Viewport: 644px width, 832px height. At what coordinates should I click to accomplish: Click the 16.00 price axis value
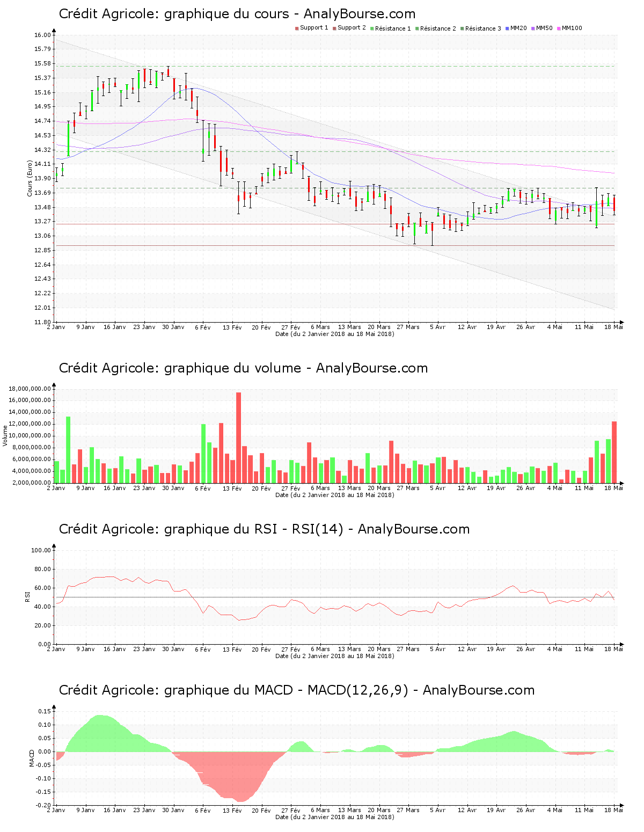click(x=42, y=35)
